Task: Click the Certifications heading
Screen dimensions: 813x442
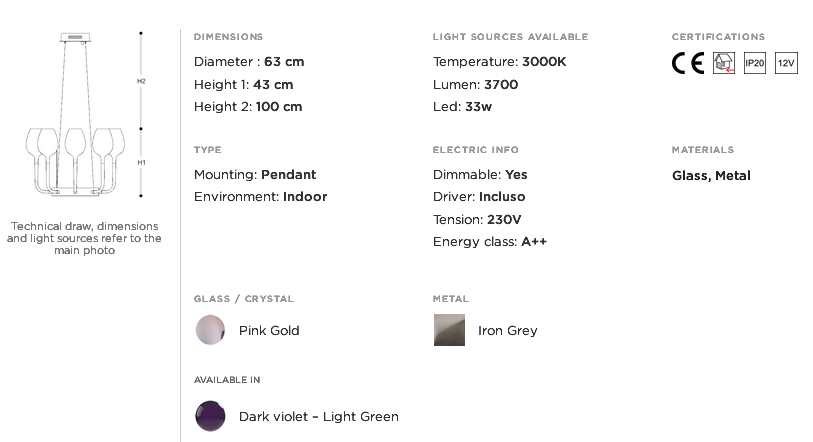Action: (719, 37)
